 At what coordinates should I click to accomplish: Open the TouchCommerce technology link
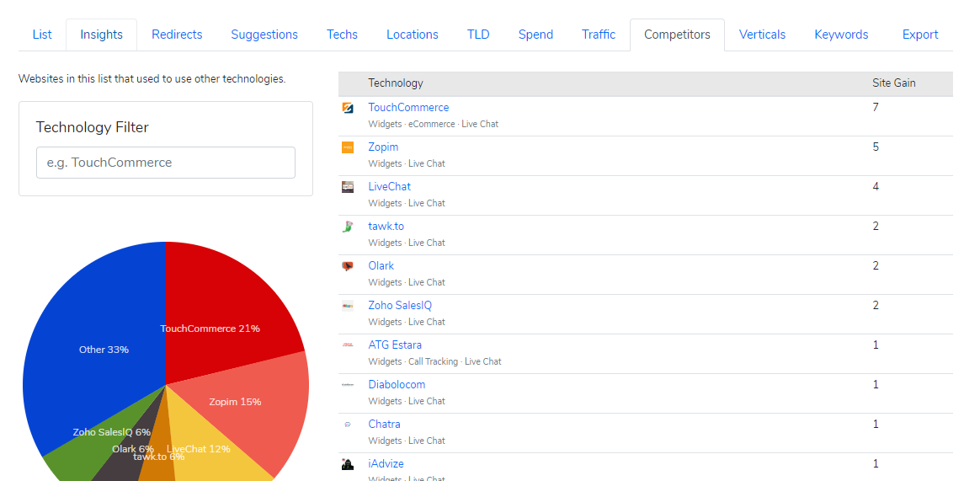408,108
